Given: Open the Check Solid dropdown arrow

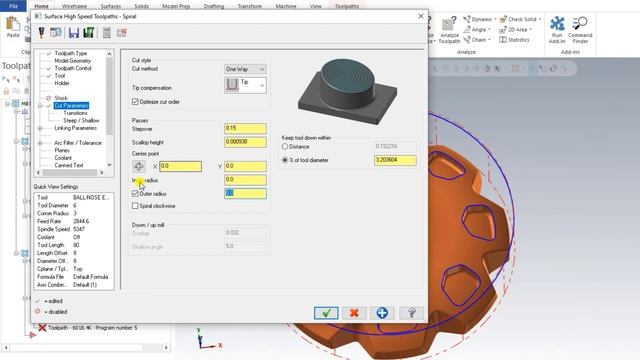Looking at the screenshot, I should point(540,19).
